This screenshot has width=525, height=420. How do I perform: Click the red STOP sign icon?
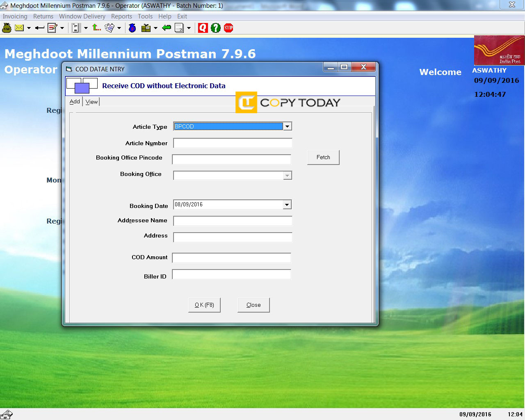228,28
